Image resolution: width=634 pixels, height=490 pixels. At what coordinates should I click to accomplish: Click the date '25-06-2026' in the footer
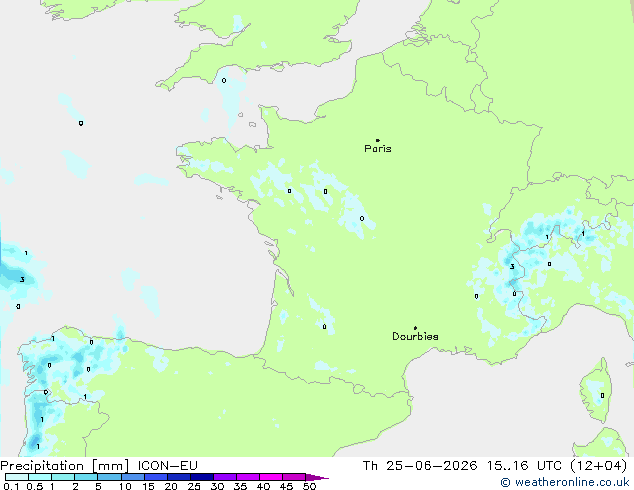431,466
